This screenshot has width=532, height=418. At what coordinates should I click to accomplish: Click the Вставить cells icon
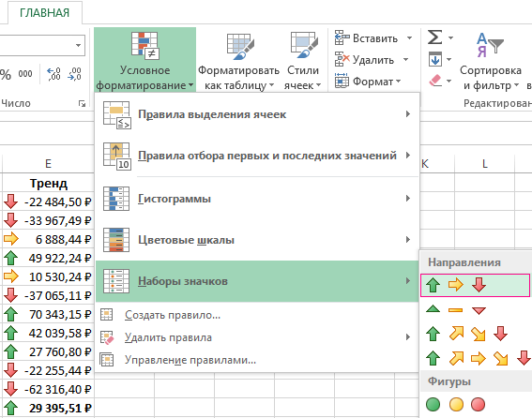tap(342, 37)
